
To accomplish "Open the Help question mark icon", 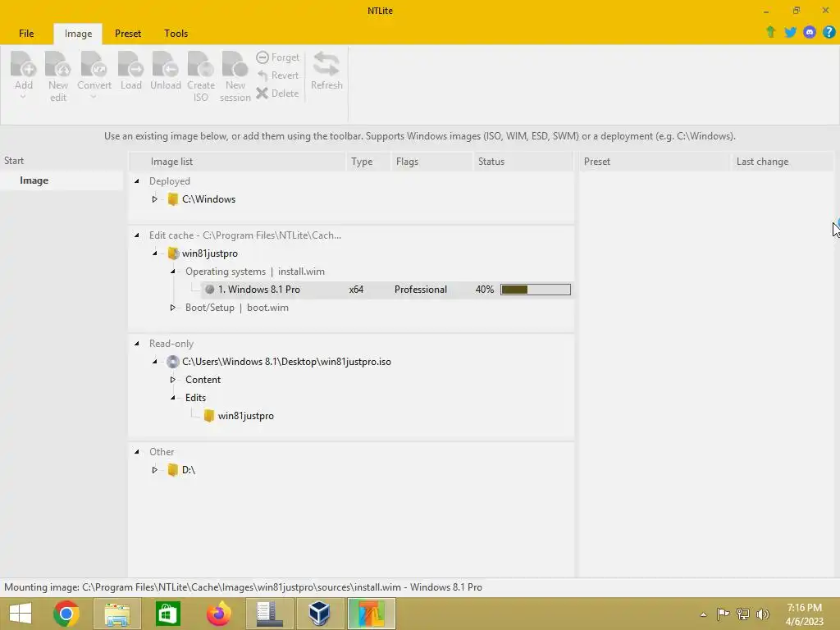I will tap(829, 32).
